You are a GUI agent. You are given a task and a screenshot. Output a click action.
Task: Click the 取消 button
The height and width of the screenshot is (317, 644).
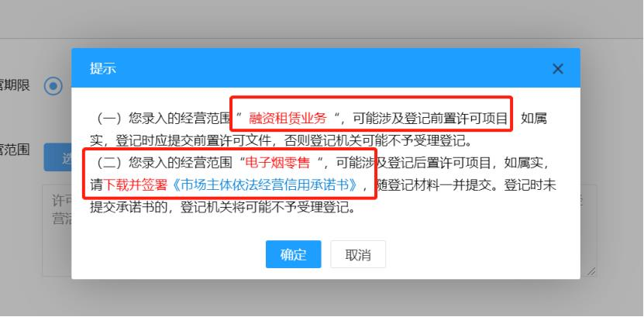pyautogui.click(x=358, y=254)
